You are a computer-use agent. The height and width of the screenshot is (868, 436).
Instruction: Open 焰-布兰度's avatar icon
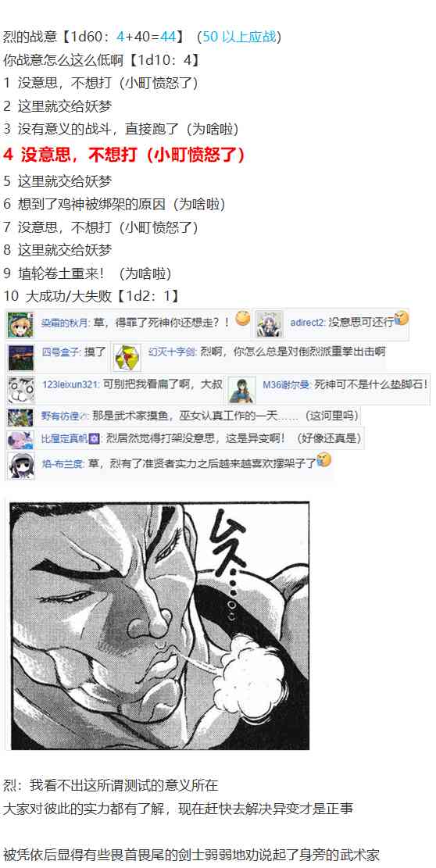click(20, 466)
